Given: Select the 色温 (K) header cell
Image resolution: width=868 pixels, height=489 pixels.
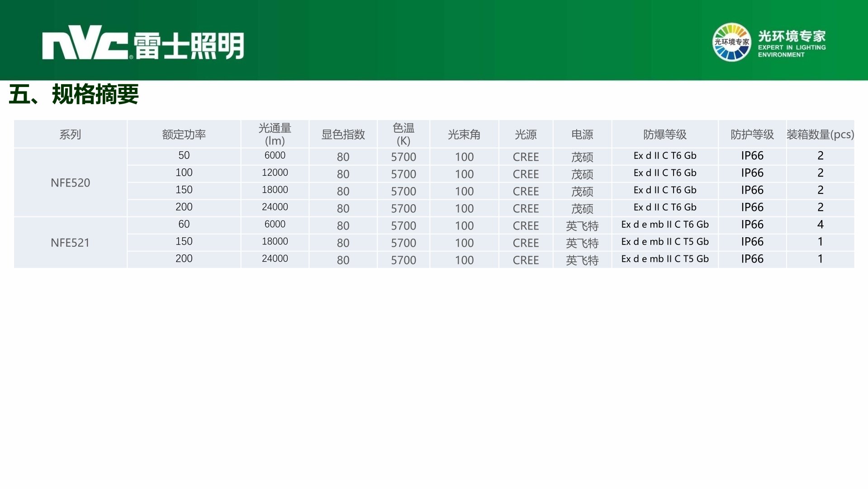Looking at the screenshot, I should 403,134.
